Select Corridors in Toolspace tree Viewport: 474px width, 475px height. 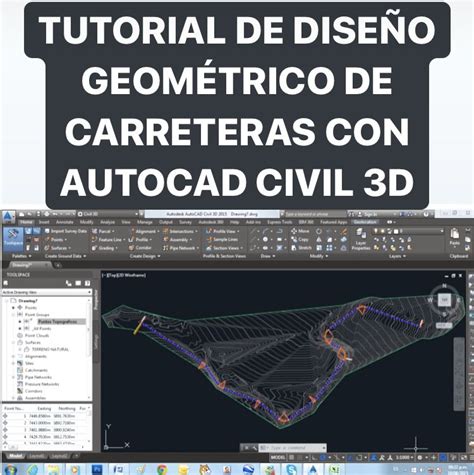point(34,391)
